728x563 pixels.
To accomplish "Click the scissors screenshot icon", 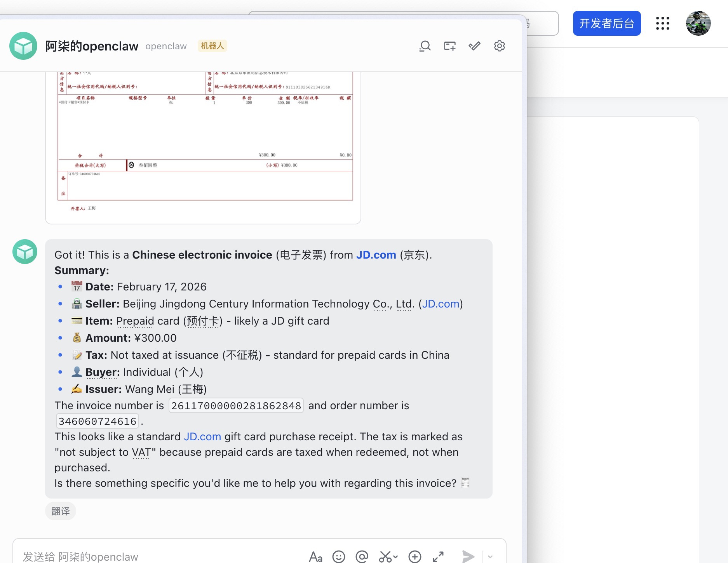I will (385, 557).
